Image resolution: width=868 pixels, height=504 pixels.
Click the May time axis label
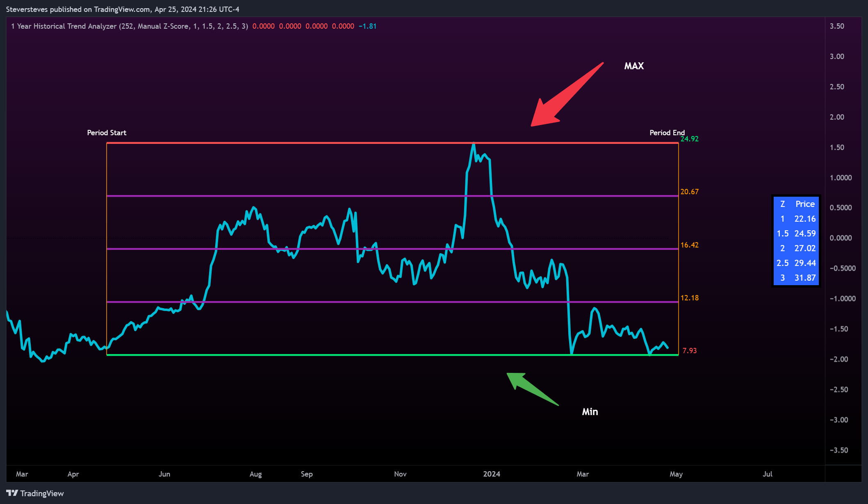point(676,474)
